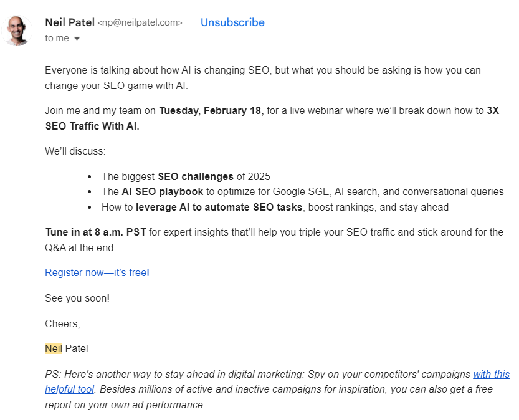Viewport: 519px width, 420px height.
Task: Click the "We'll discuss:" line
Action: pyautogui.click(x=75, y=151)
